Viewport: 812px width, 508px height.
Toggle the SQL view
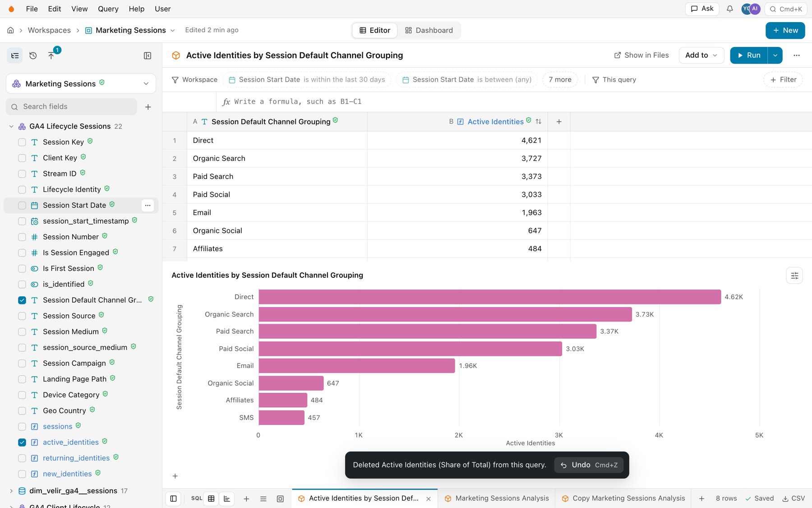click(x=197, y=499)
